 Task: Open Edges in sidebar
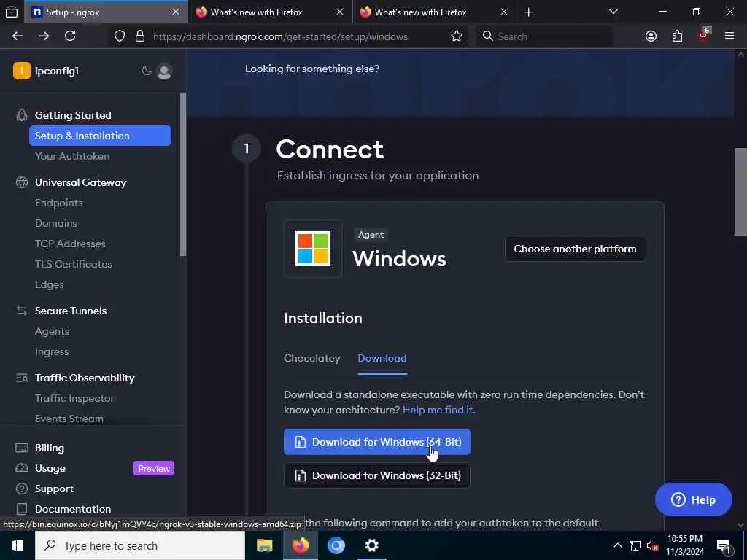pyautogui.click(x=50, y=285)
